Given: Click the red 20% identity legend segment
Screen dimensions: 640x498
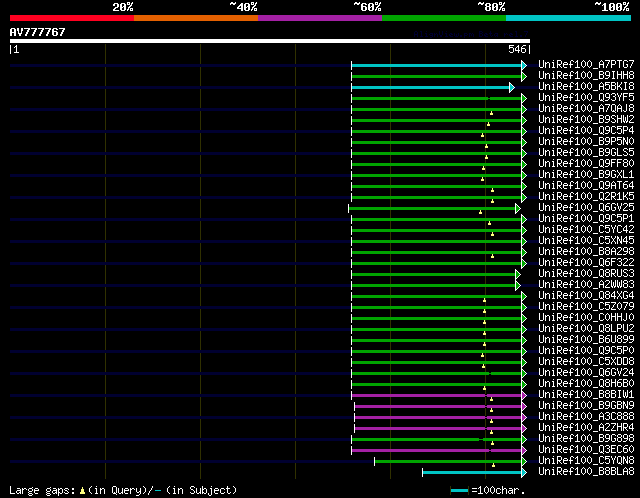Looking at the screenshot, I should [71, 18].
